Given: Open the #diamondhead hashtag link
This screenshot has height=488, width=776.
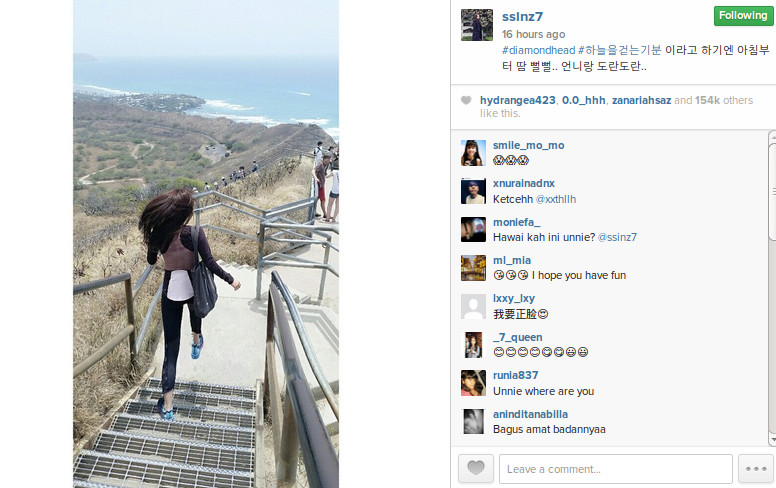Looking at the screenshot, I should 538,50.
